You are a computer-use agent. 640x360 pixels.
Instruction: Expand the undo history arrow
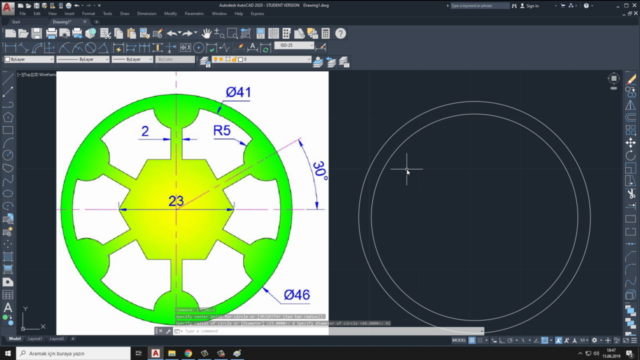coord(180,33)
